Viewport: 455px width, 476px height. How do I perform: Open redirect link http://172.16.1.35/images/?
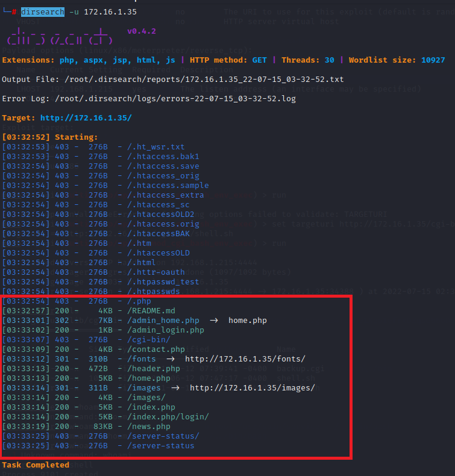(x=253, y=388)
